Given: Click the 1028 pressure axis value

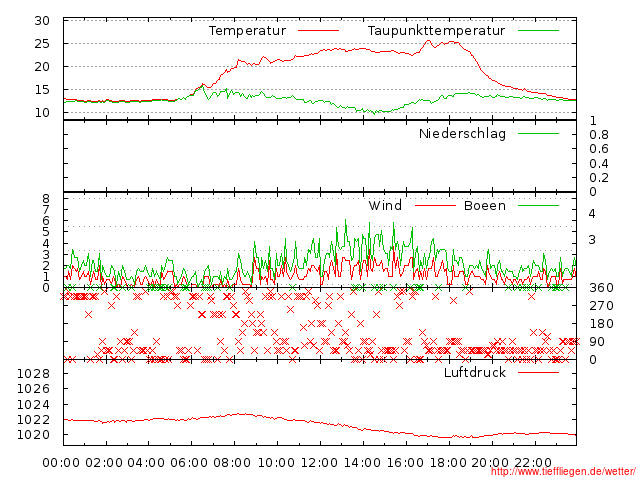Looking at the screenshot, I should 33,373.
